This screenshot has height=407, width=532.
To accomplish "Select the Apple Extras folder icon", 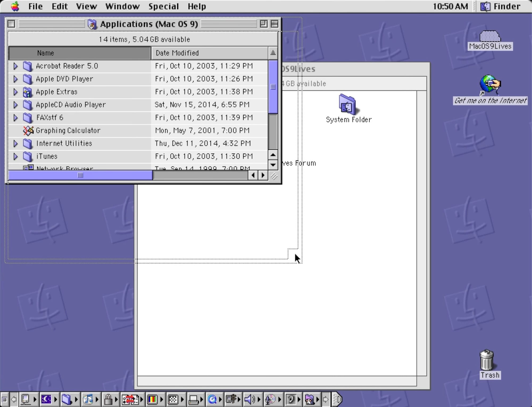I will 27,92.
